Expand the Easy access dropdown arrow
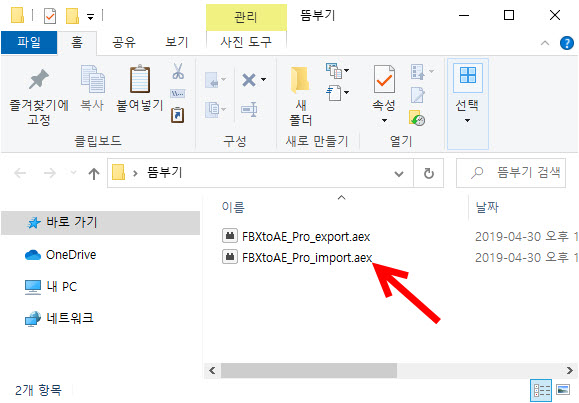Screen dimensions: 579x403 click(346, 92)
